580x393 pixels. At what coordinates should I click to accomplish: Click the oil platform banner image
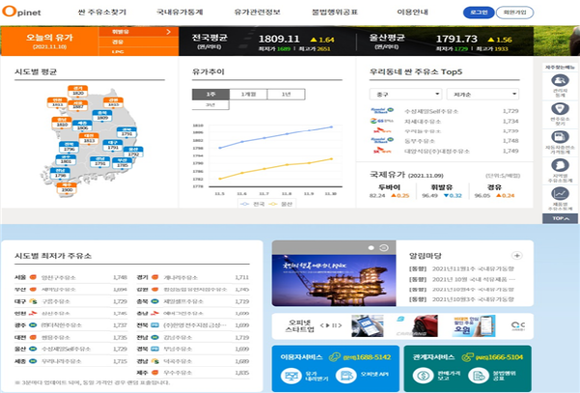click(x=334, y=280)
